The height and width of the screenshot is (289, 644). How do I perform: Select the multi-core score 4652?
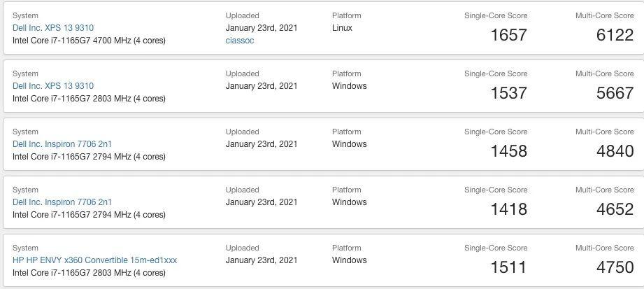coord(615,209)
